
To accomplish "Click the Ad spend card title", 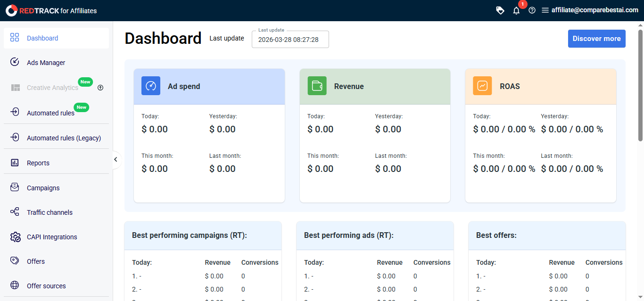I will pyautogui.click(x=184, y=86).
